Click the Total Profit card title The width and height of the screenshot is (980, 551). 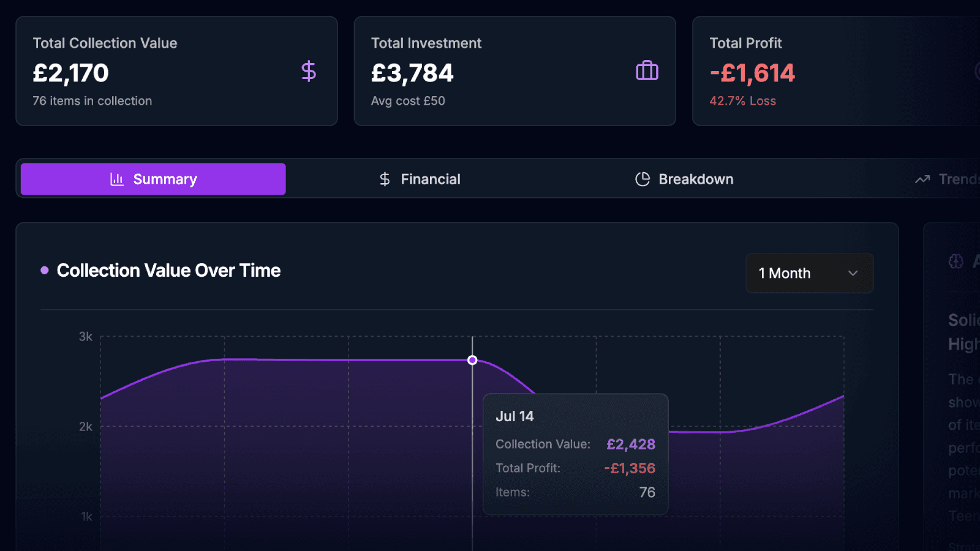(x=745, y=43)
